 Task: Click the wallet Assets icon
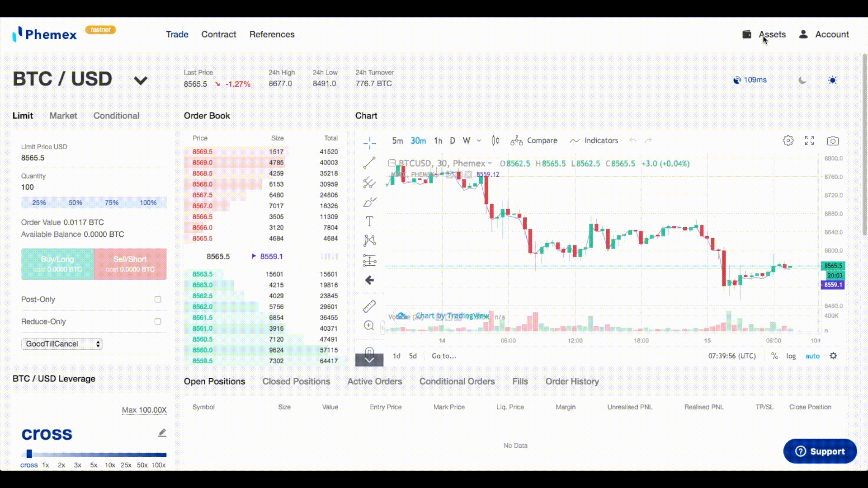tap(747, 34)
